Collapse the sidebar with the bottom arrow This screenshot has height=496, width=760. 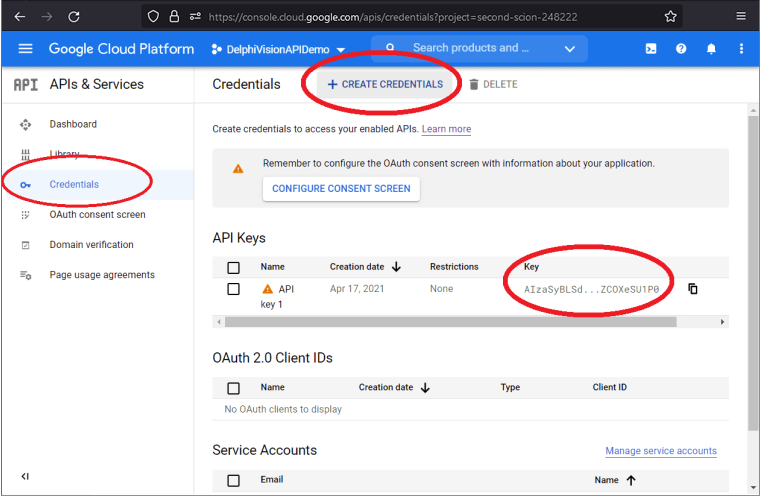pos(25,476)
